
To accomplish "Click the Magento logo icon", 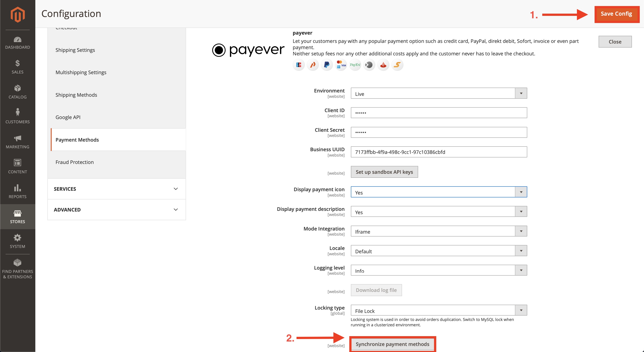I will pyautogui.click(x=17, y=15).
